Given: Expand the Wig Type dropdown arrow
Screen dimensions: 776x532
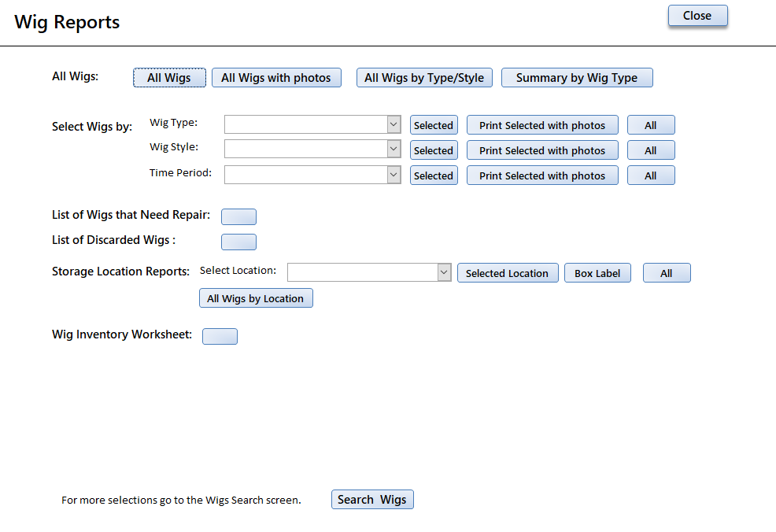Looking at the screenshot, I should (x=394, y=124).
